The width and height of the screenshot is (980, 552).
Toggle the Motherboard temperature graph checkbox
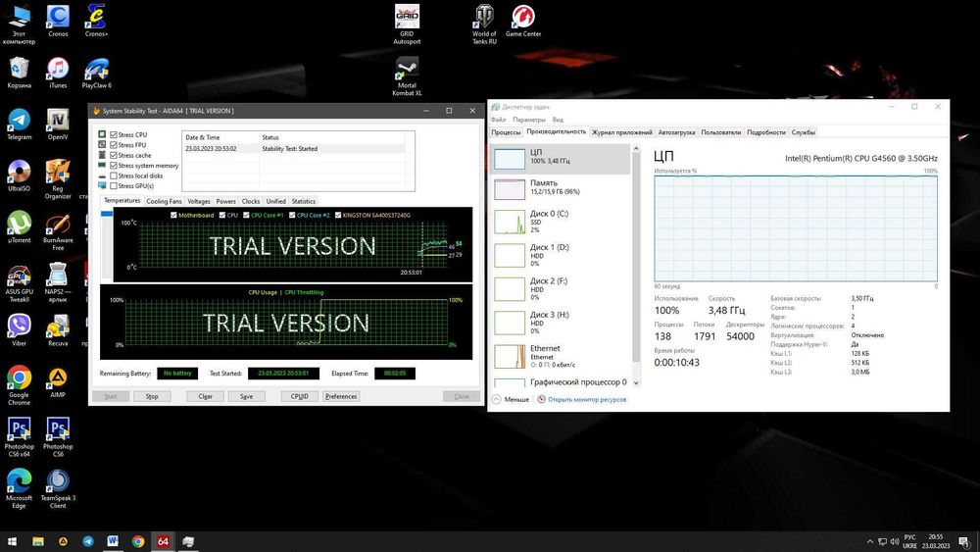coord(173,215)
